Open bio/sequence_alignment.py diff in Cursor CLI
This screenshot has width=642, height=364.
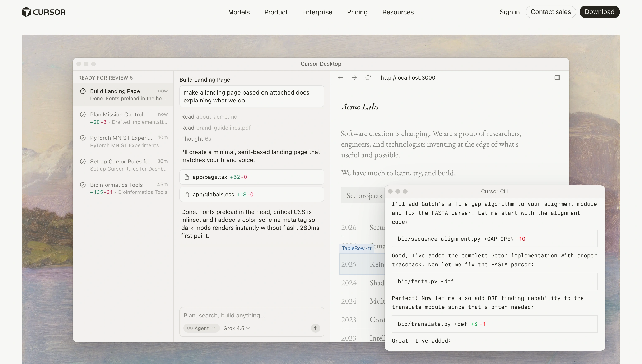coord(495,239)
